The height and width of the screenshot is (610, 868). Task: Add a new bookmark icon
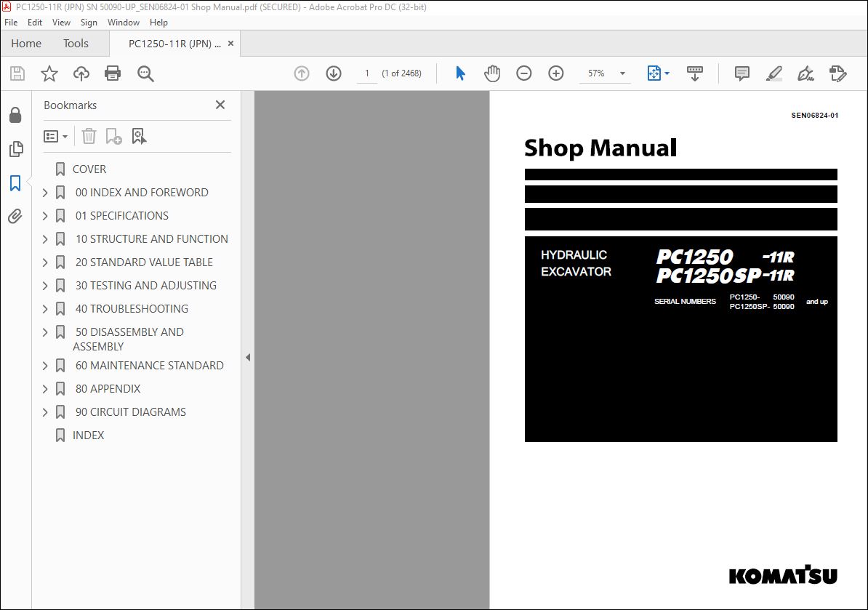113,136
